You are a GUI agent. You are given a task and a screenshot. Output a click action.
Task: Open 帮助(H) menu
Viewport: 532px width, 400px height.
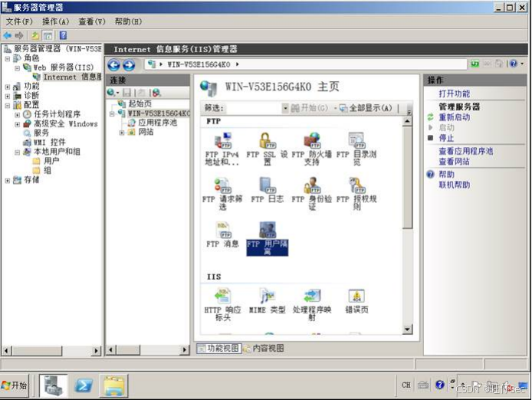128,21
